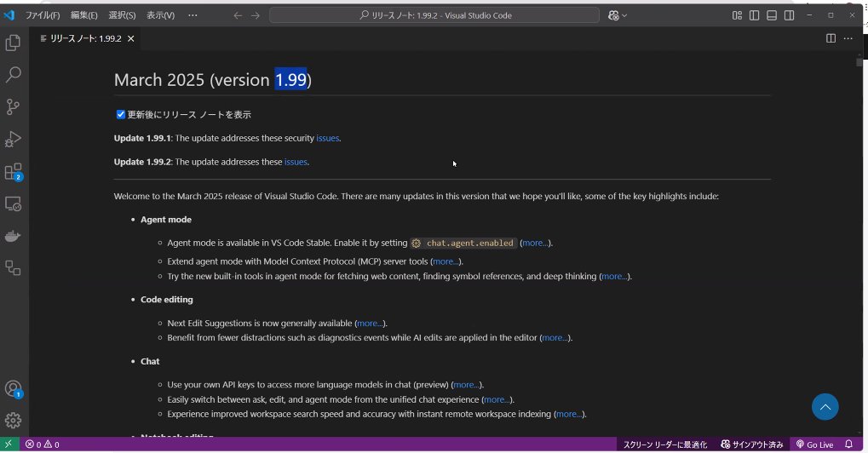Click the Code editing bullet heading

167,299
